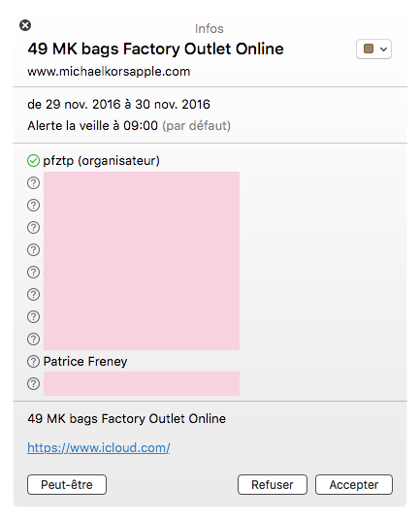Select the organizer pfztp entry

pos(101,161)
